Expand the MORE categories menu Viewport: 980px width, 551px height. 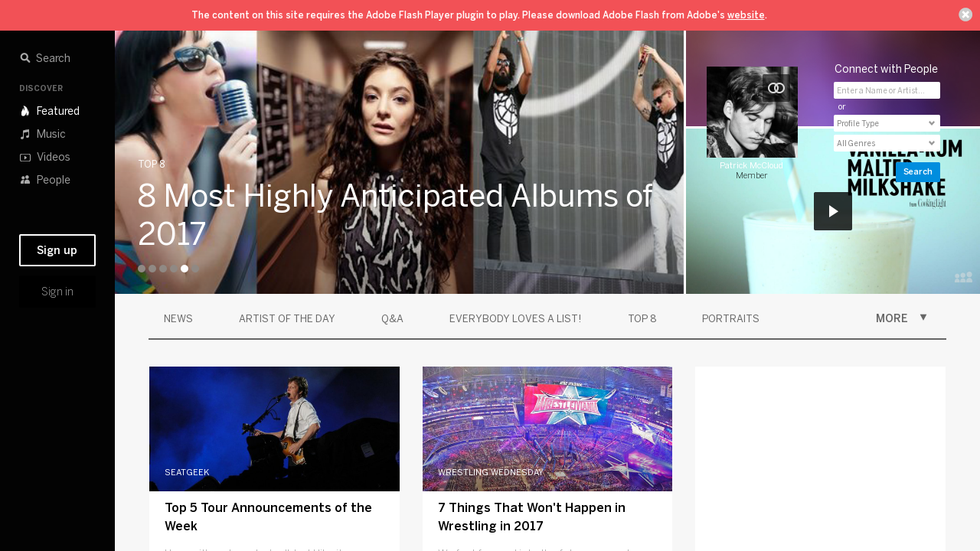click(x=901, y=318)
